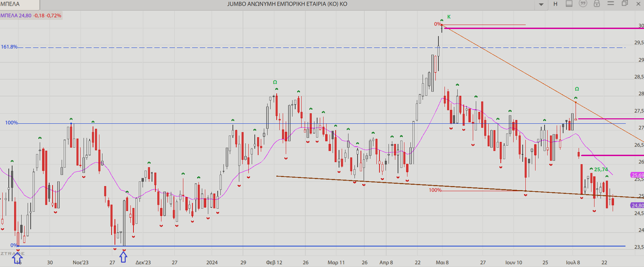Select the red 0% label near the peak
This screenshot has height=267, width=644.
click(x=437, y=24)
